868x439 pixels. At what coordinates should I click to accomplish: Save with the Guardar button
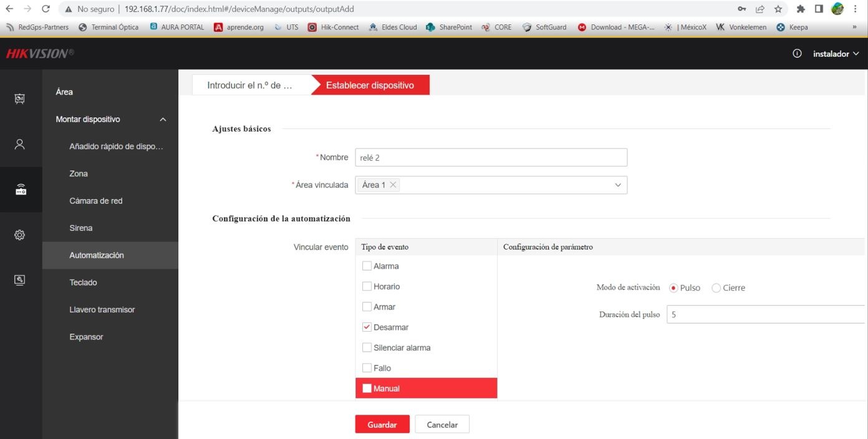(382, 425)
